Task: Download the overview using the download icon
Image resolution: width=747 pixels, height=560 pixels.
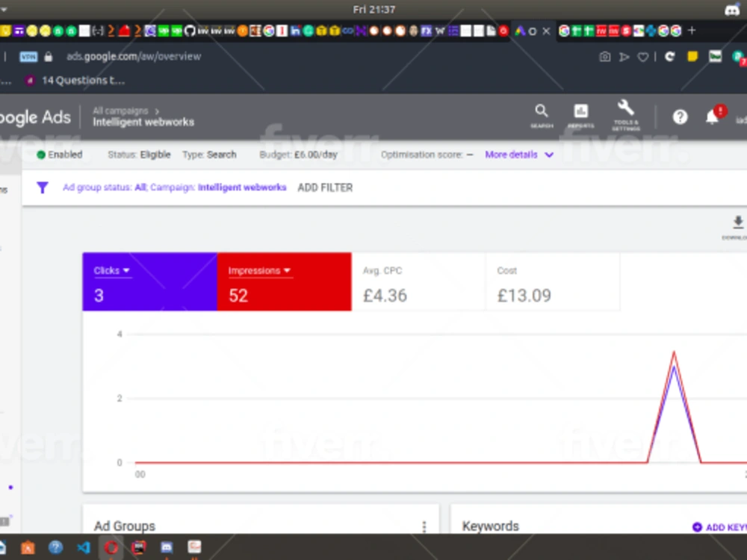Action: pos(737,223)
